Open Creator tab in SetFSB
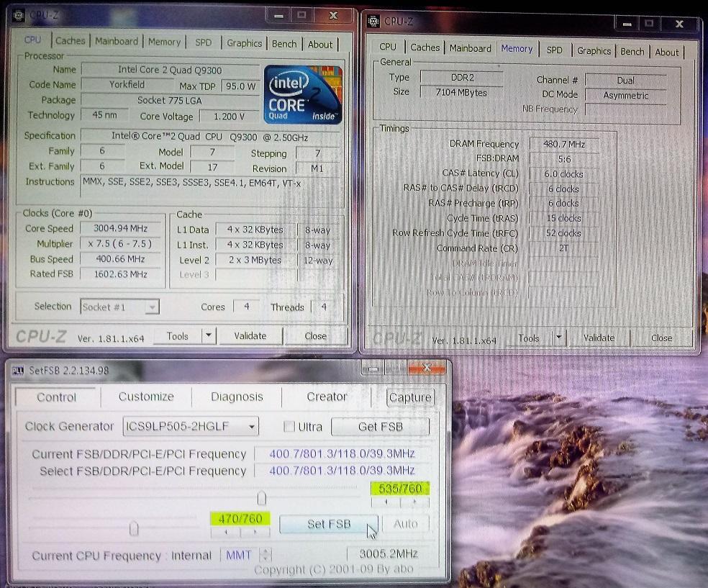The height and width of the screenshot is (588, 708). click(327, 397)
